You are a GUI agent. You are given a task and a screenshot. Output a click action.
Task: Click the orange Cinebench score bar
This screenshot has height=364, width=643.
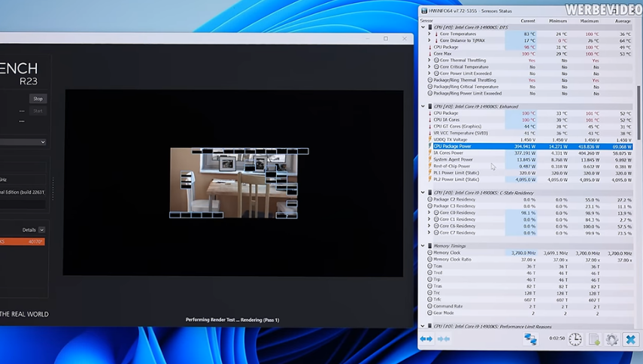(23, 241)
